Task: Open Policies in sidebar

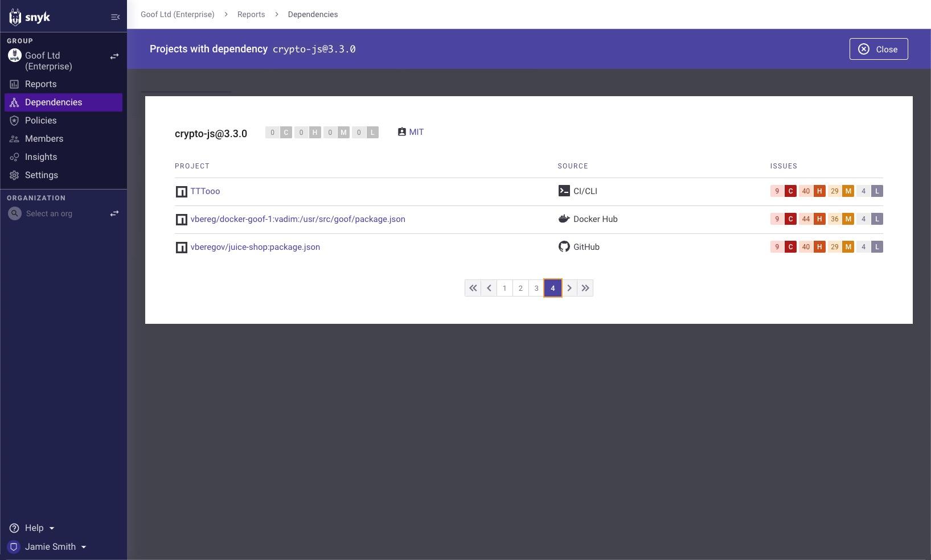Action: point(63,120)
